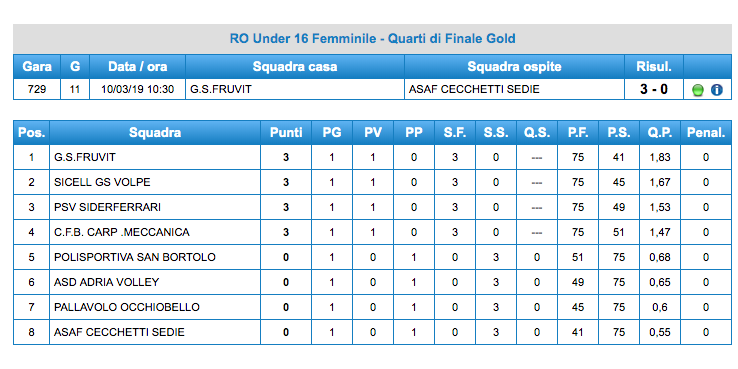Click the Quarti di Finale Gold title
This screenshot has height=369, width=738.
tap(372, 39)
